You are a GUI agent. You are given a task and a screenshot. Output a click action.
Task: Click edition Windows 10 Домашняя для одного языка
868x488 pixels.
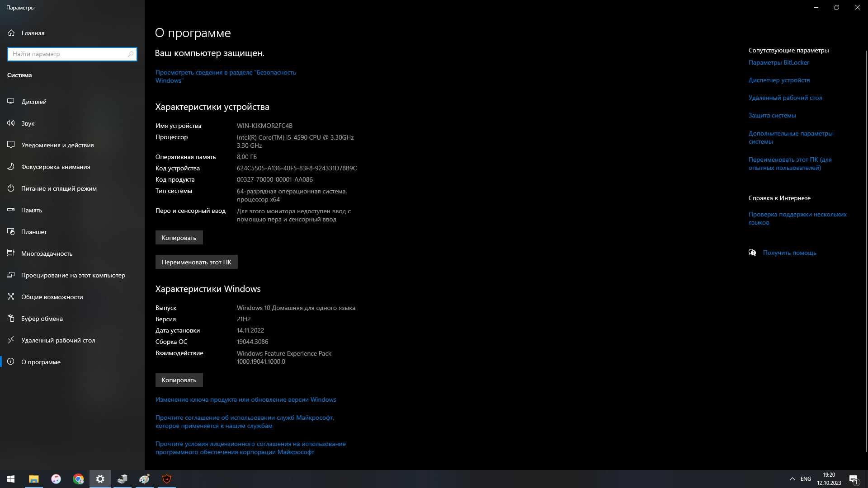296,308
